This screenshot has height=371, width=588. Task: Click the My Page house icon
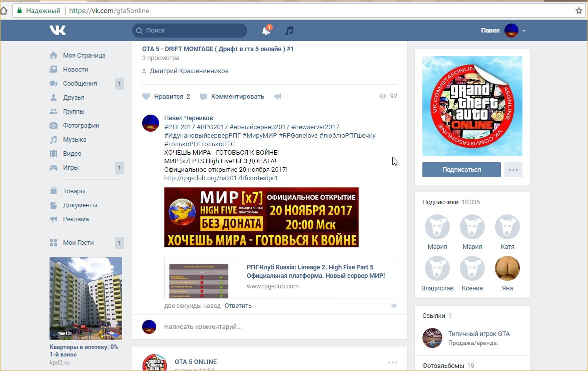tap(54, 55)
